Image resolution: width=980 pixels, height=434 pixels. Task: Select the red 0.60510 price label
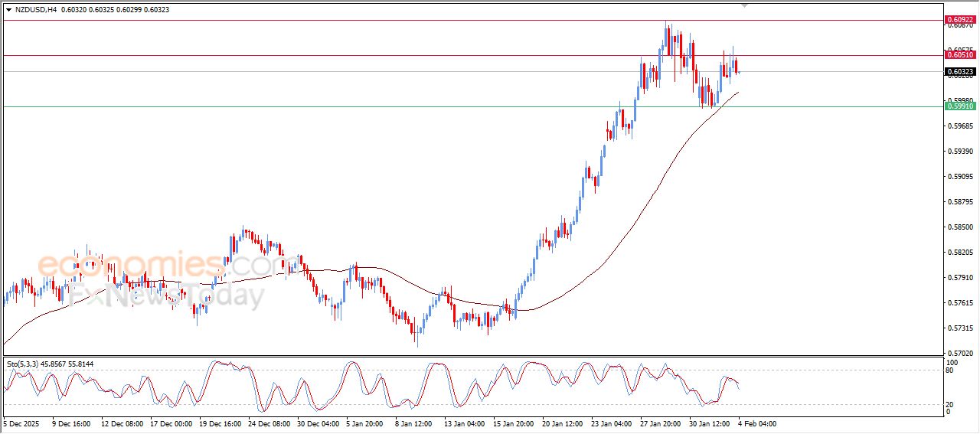(959, 55)
